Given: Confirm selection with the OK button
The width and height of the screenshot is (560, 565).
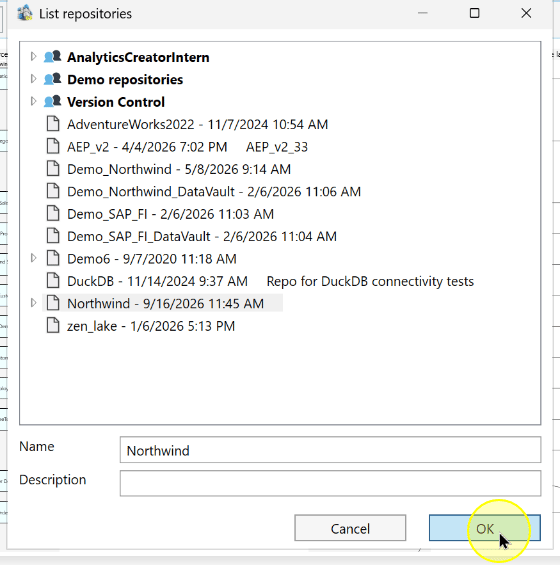Looking at the screenshot, I should (485, 528).
